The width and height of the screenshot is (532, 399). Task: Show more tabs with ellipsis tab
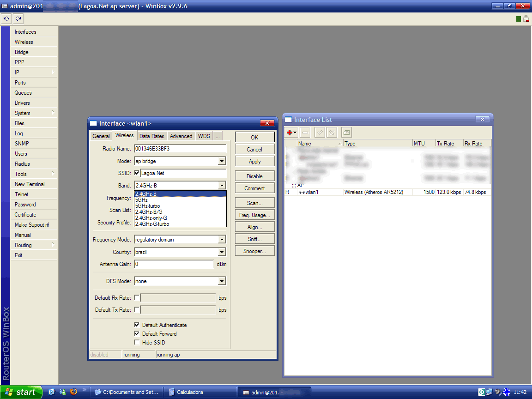(218, 136)
